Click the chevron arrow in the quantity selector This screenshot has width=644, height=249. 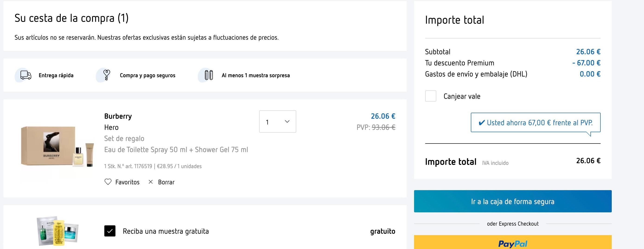[287, 121]
